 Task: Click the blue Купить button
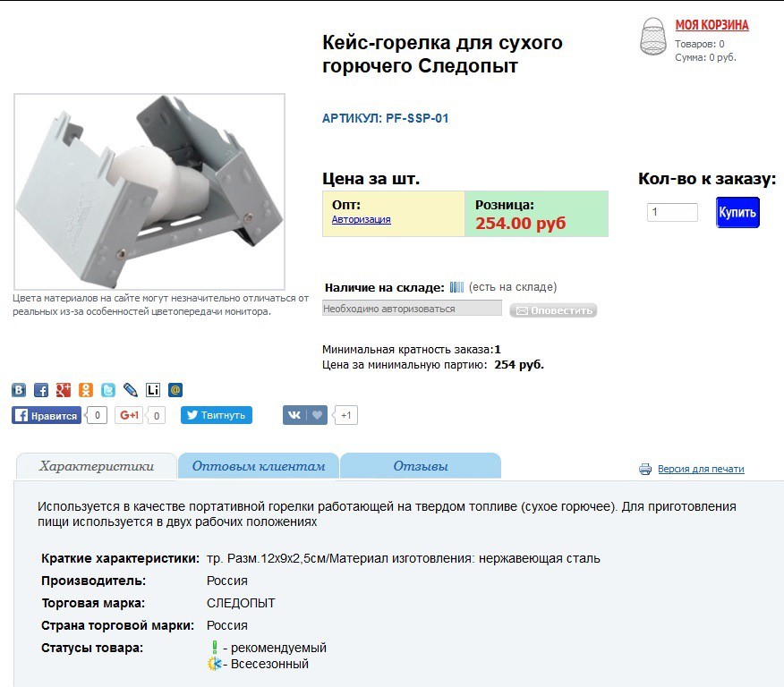(x=737, y=212)
